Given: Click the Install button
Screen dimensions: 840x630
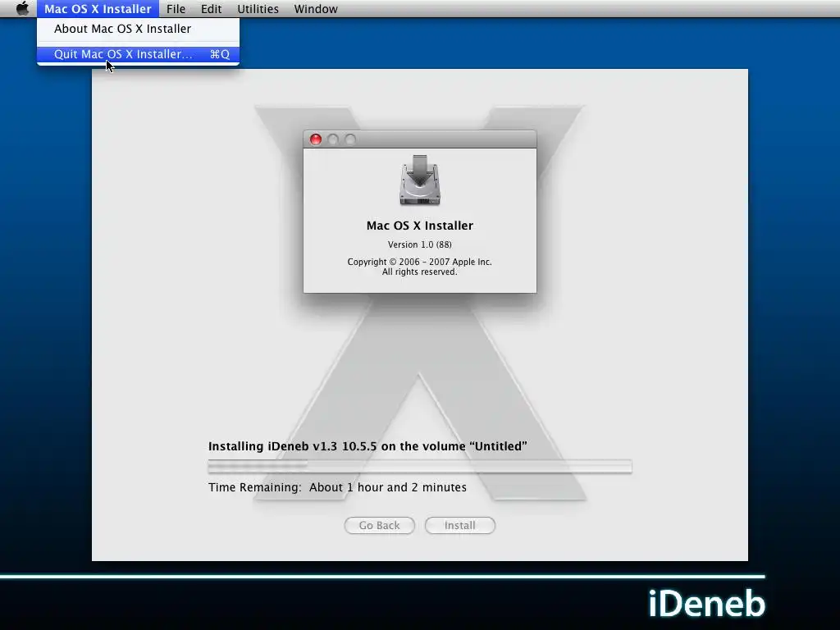Looking at the screenshot, I should 459,526.
